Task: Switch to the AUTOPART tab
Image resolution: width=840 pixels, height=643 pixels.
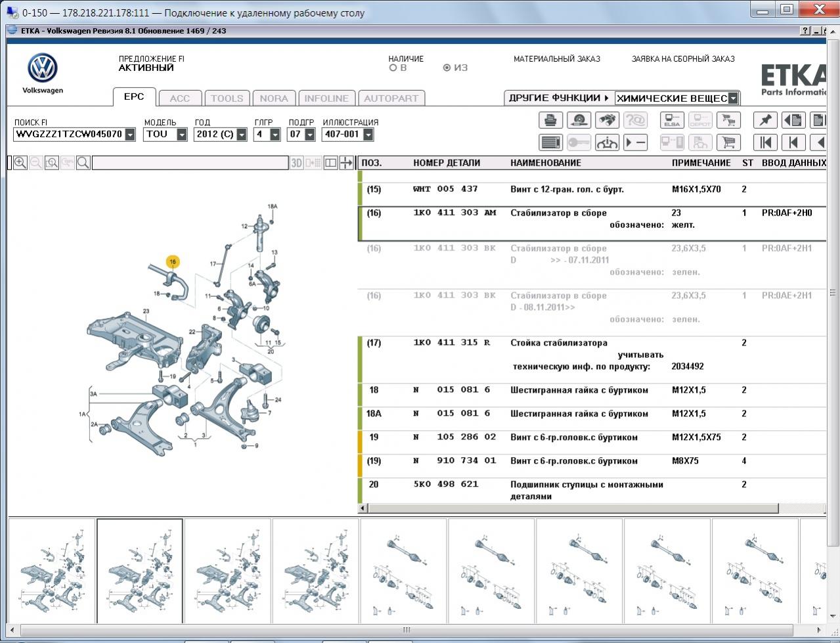Action: tap(391, 99)
